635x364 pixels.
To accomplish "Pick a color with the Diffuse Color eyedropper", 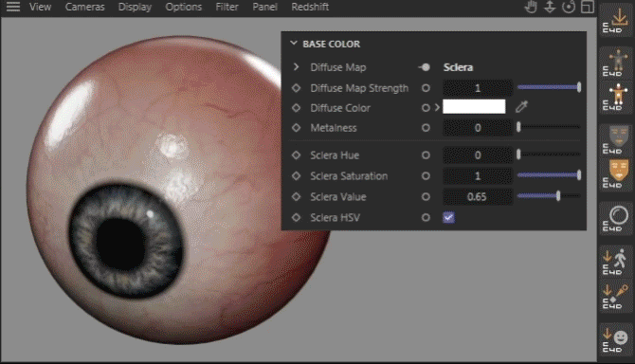I will (521, 107).
